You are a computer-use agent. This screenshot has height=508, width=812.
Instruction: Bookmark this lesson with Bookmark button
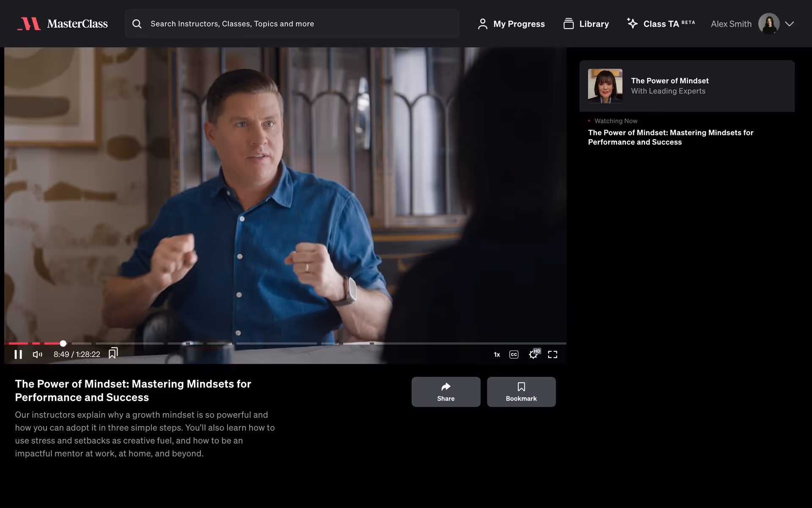coord(521,392)
